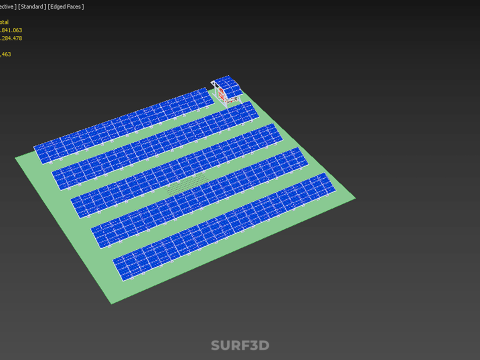Open the [Edged Faces] viewport display menu
Viewport: 480px width, 360px height.
click(x=66, y=7)
